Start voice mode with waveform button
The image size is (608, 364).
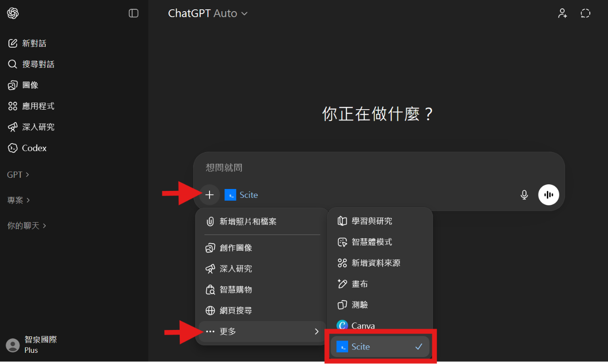tap(548, 195)
